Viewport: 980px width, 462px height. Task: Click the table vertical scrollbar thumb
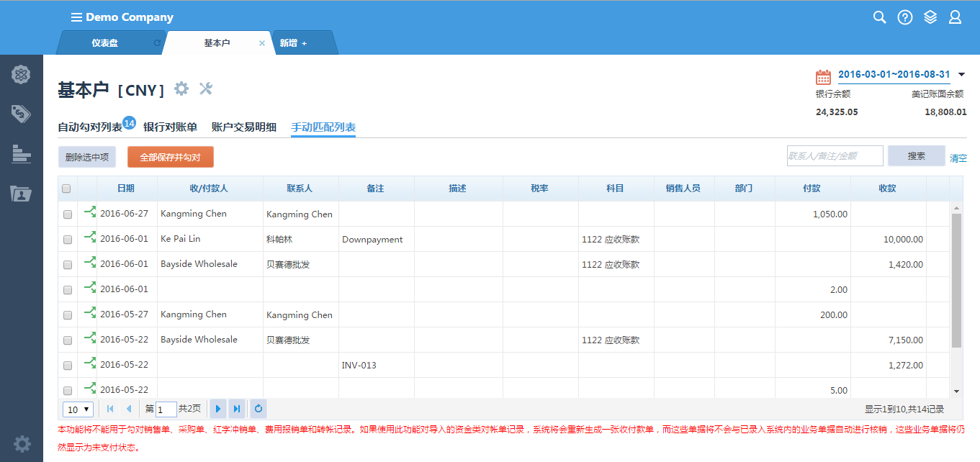click(x=956, y=281)
